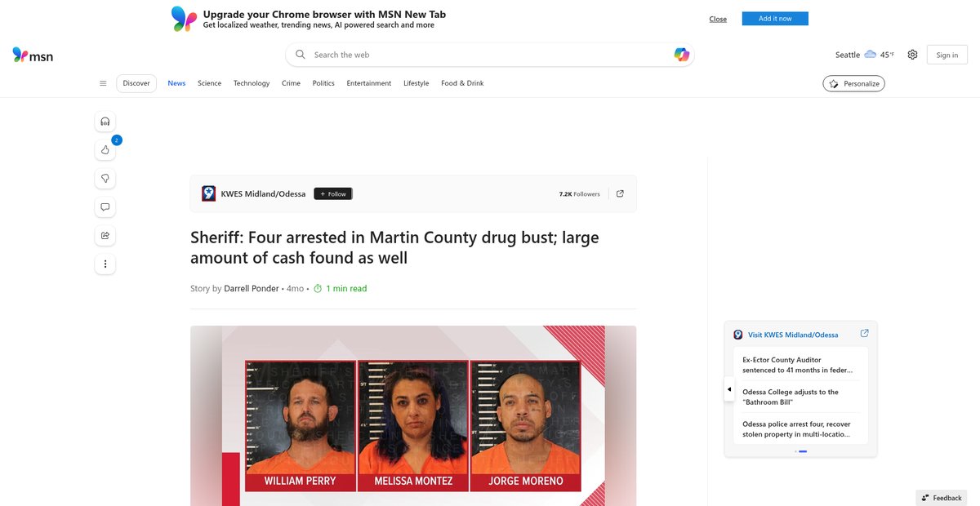Click the weather cloud icon
The image size is (980, 506).
coord(871,55)
